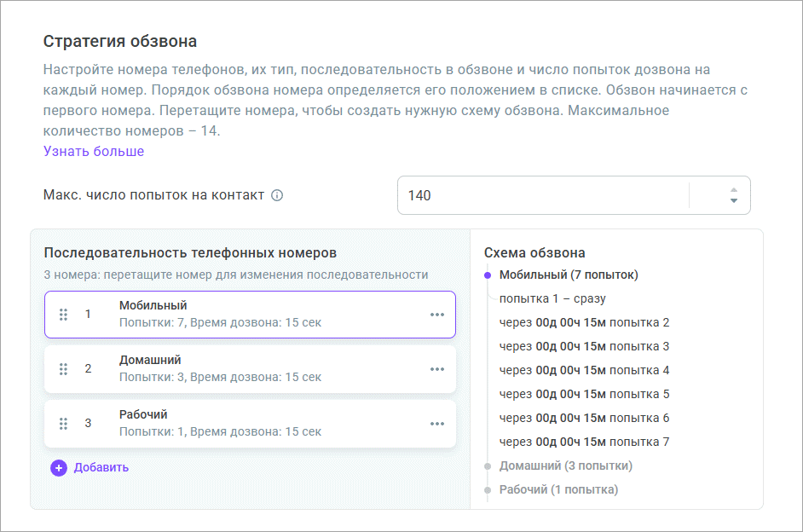Screen dimensions: 803x532
Task: Click the Добавить button text
Action: [x=101, y=467]
